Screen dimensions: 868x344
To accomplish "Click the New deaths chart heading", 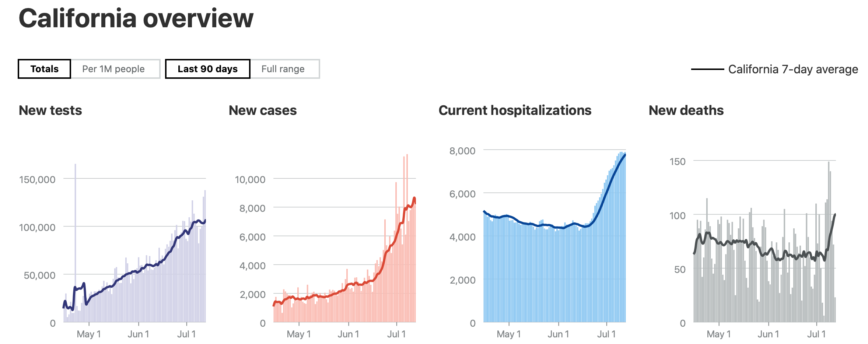I will (686, 110).
